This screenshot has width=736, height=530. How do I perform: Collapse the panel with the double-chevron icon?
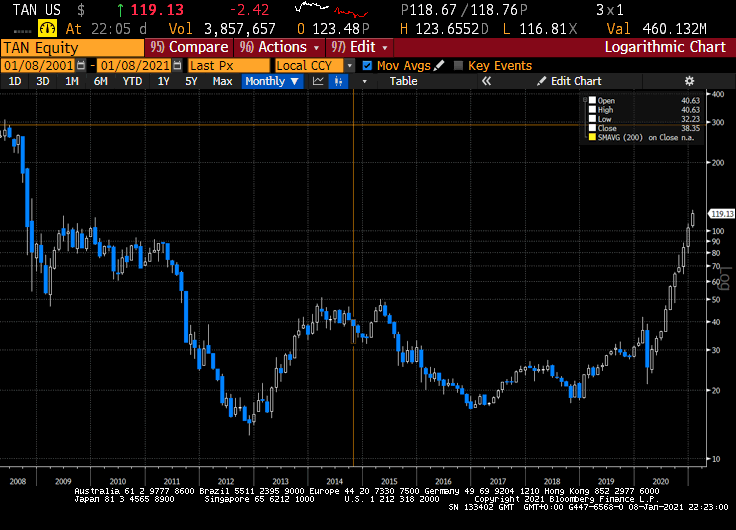[486, 81]
